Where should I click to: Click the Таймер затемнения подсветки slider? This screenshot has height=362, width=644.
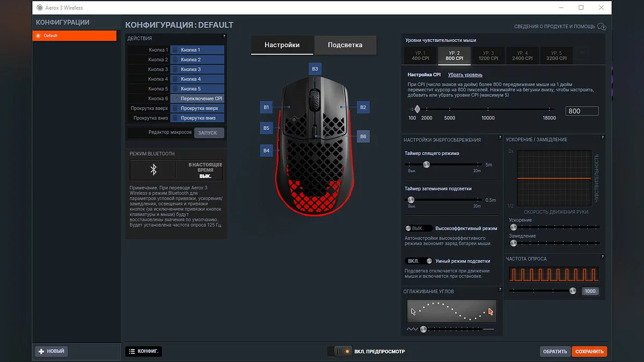point(411,200)
